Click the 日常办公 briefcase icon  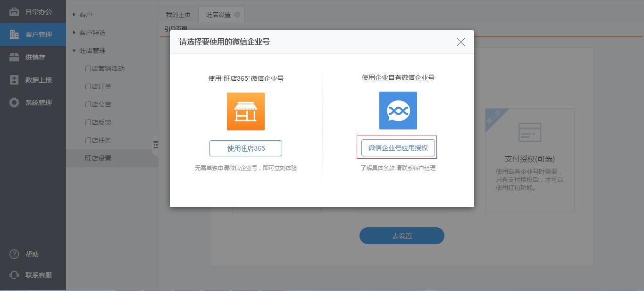click(14, 12)
